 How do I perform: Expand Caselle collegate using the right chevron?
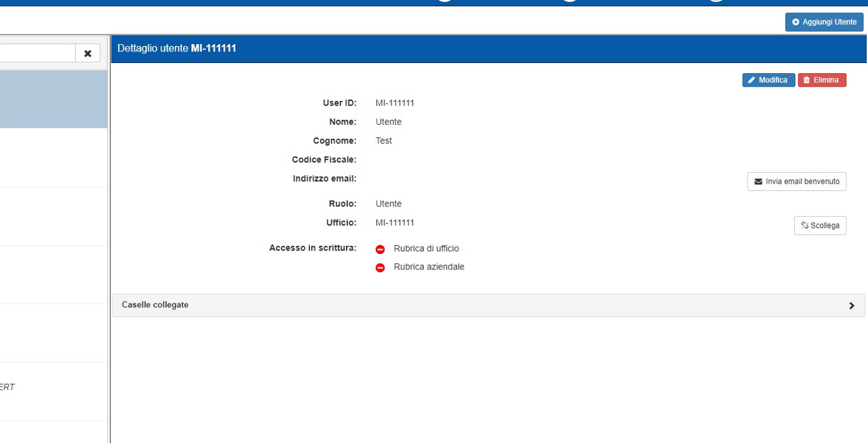pos(852,305)
